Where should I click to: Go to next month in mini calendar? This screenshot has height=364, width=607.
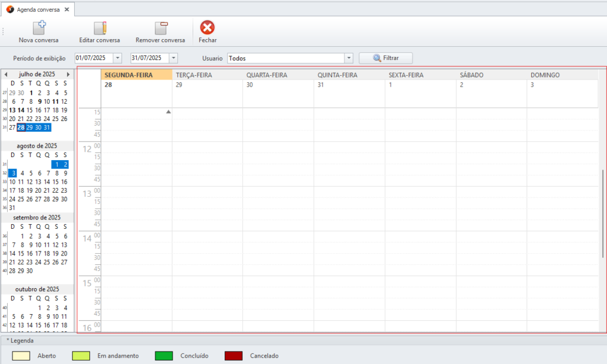coord(68,74)
